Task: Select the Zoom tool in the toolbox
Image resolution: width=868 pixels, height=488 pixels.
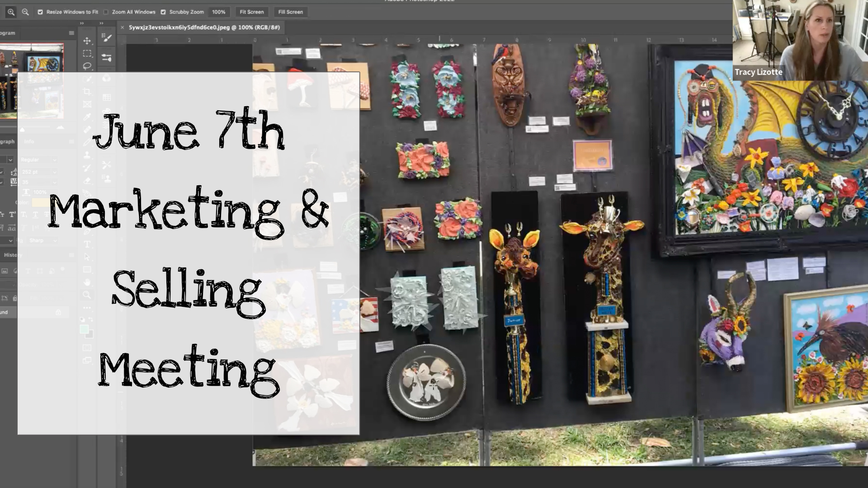Action: [87, 295]
